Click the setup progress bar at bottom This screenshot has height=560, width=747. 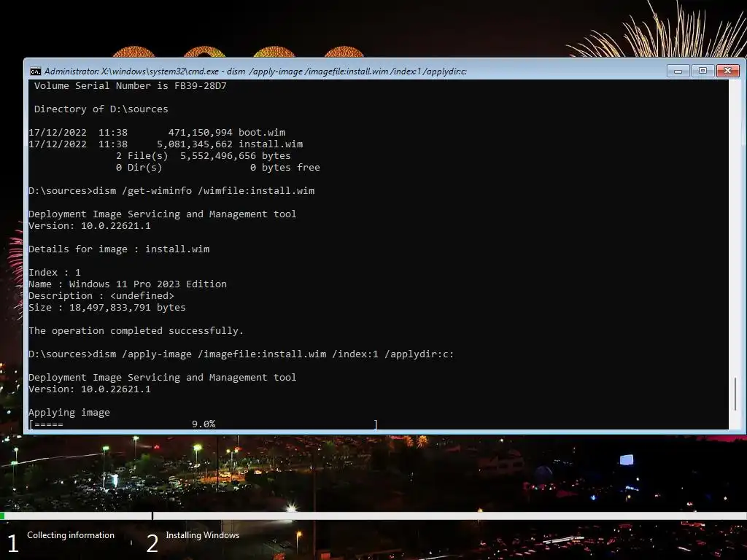click(373, 516)
